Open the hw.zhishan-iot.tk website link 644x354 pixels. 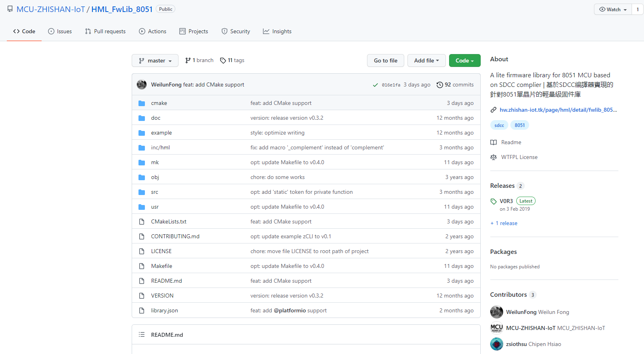coord(558,110)
